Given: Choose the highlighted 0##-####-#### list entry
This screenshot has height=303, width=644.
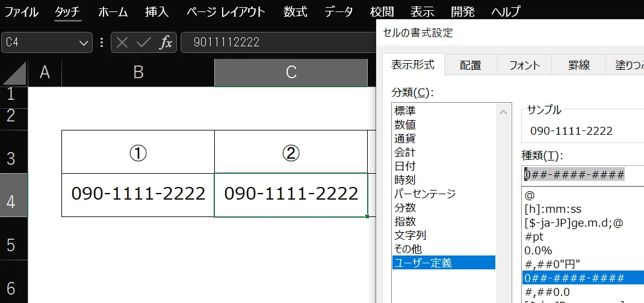Looking at the screenshot, I should coord(583,278).
